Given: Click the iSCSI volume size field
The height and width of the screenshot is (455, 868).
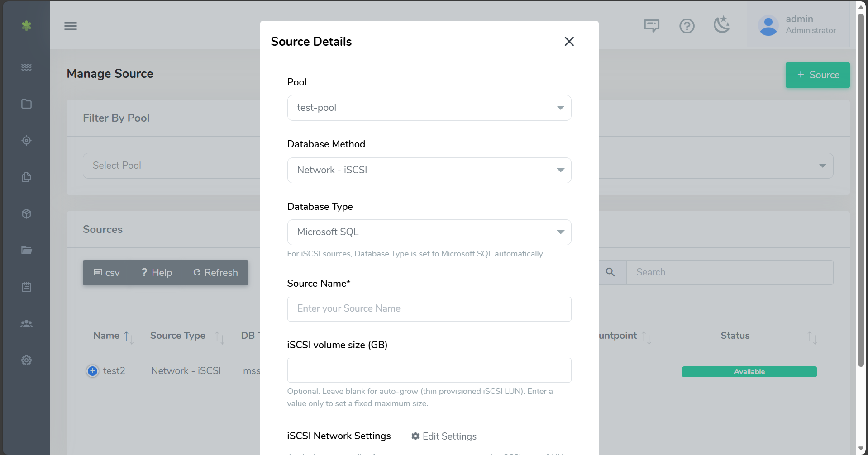Looking at the screenshot, I should [x=429, y=370].
